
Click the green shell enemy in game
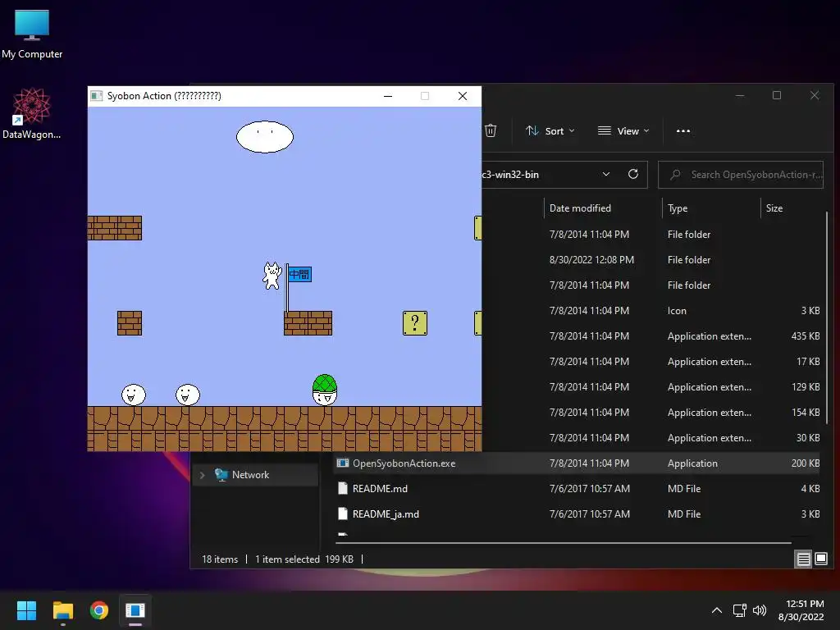(x=325, y=390)
